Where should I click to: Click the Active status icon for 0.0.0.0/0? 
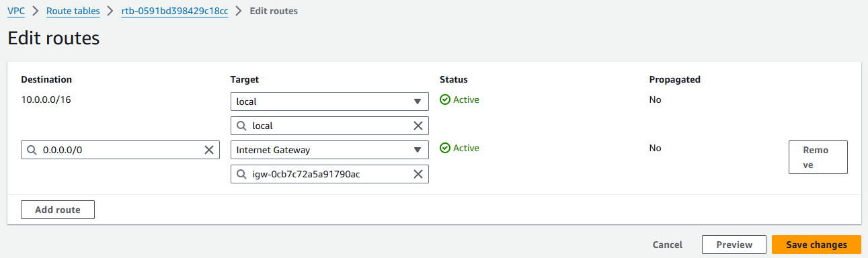click(444, 148)
